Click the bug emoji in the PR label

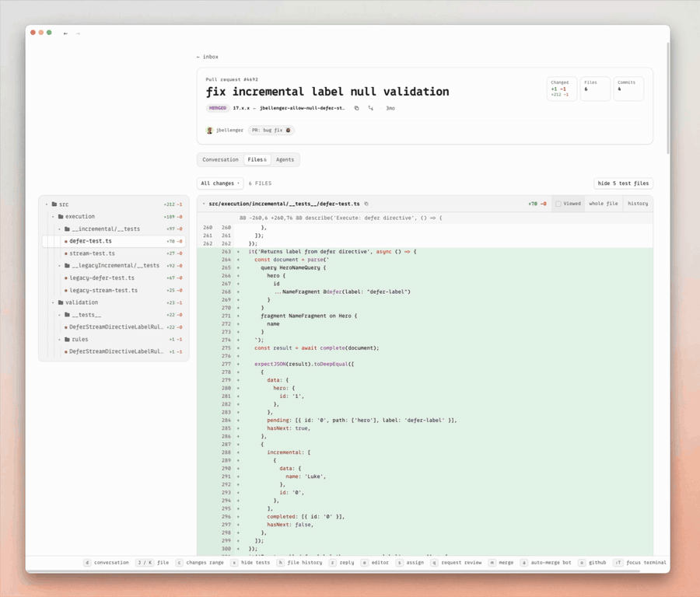(289, 131)
